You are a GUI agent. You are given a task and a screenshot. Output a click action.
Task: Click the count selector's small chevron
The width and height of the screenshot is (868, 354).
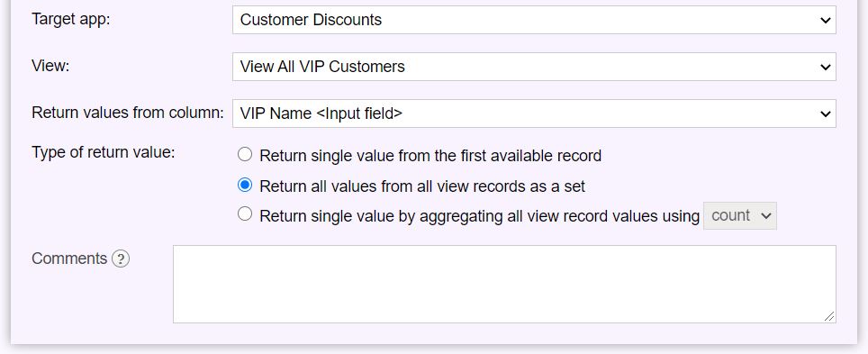click(x=766, y=216)
